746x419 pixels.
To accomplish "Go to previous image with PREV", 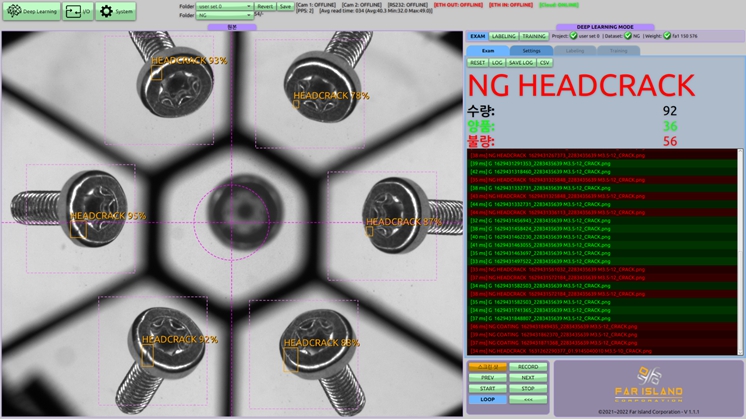I will [x=487, y=378].
